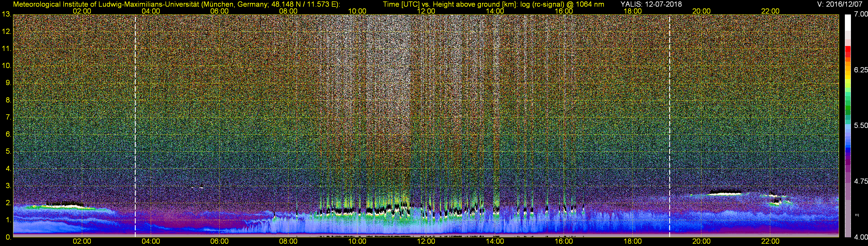Viewport: 868px width, 246px height.
Task: Click the 13 km height axis label
Action: (6, 14)
